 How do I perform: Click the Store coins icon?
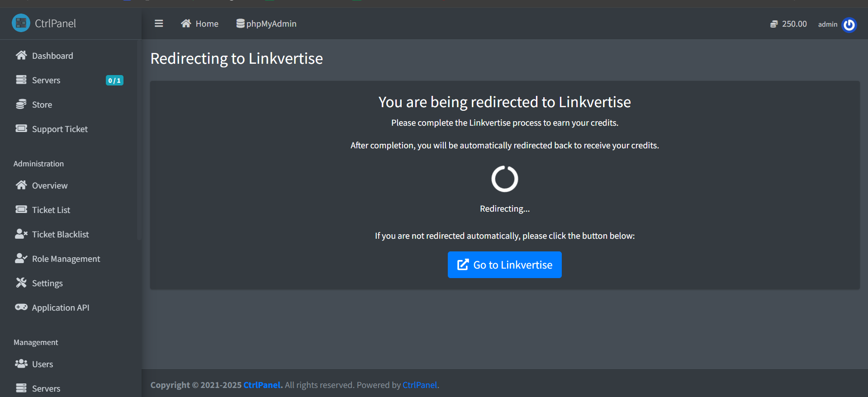coord(21,104)
